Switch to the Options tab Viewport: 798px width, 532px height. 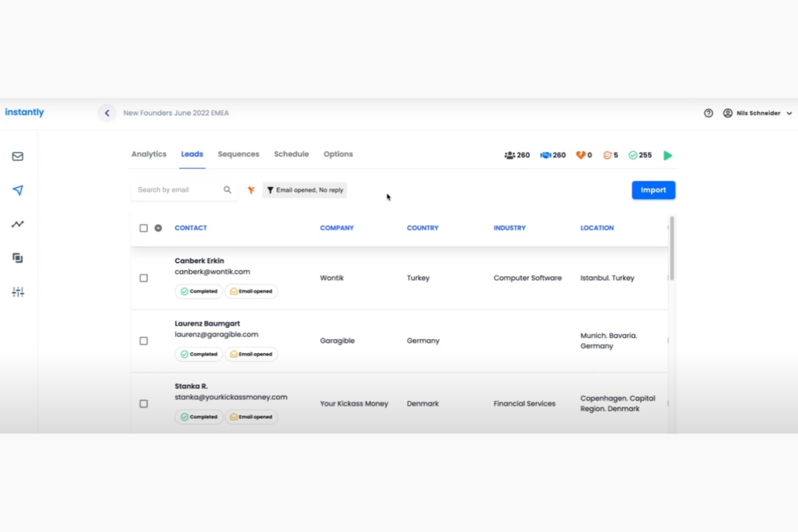[x=338, y=154]
